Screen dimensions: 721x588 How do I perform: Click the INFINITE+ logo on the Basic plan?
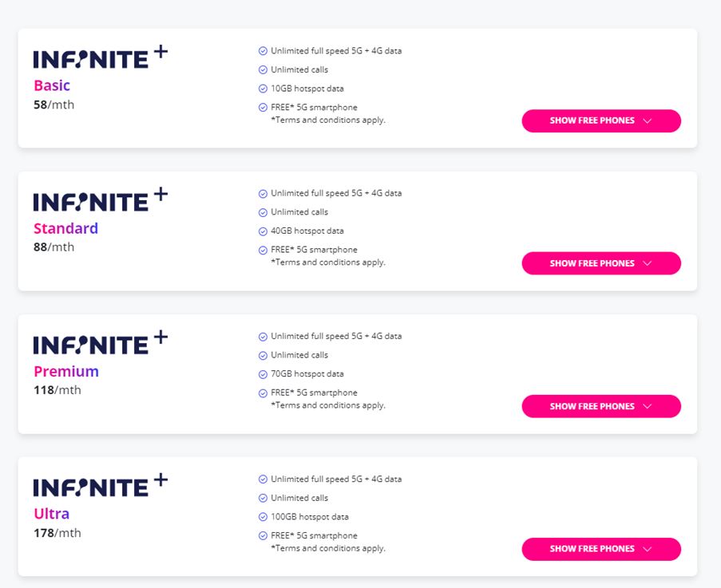[98, 57]
